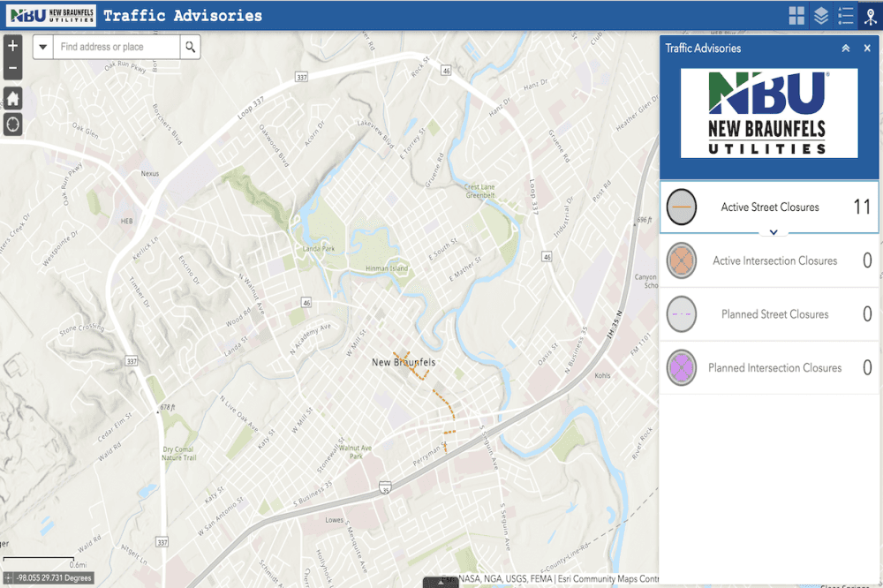Close the Traffic Advisories panel

[867, 49]
